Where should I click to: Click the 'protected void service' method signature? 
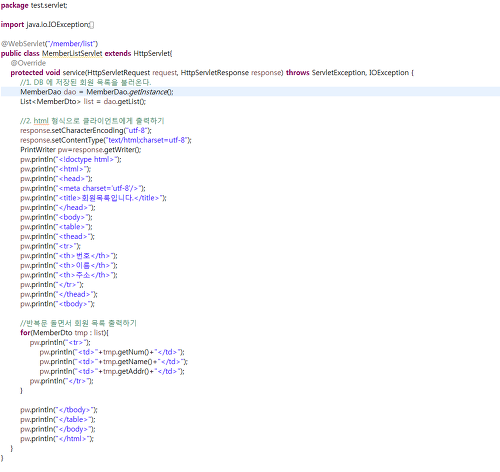pyautogui.click(x=212, y=73)
